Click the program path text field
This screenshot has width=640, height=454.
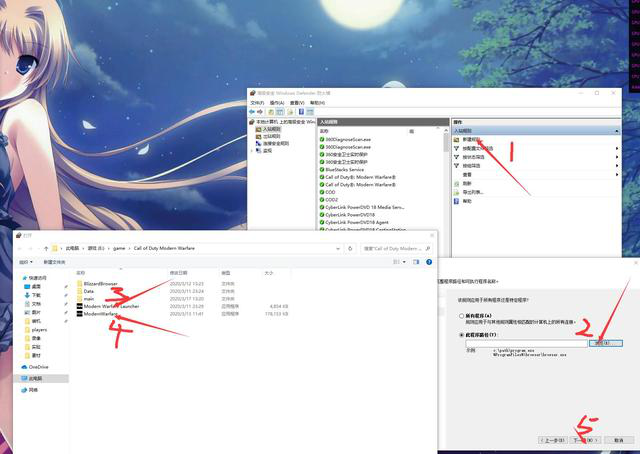click(526, 343)
